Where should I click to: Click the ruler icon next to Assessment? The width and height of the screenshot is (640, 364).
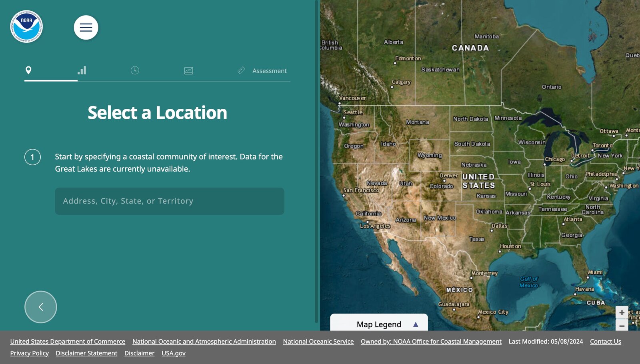(x=241, y=70)
